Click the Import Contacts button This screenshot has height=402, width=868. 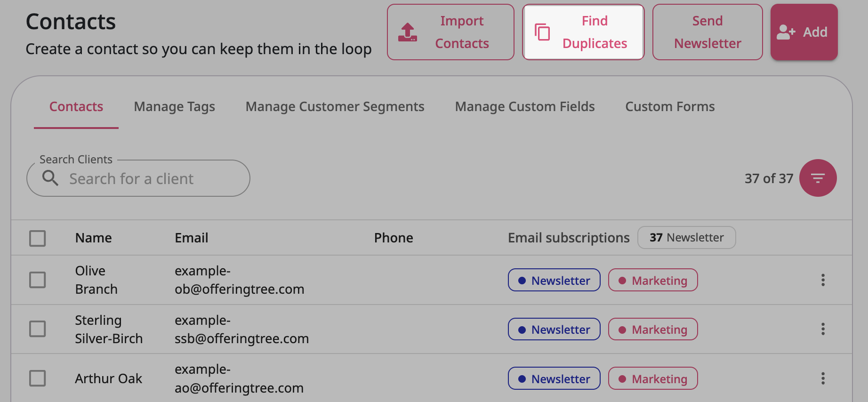click(x=450, y=32)
